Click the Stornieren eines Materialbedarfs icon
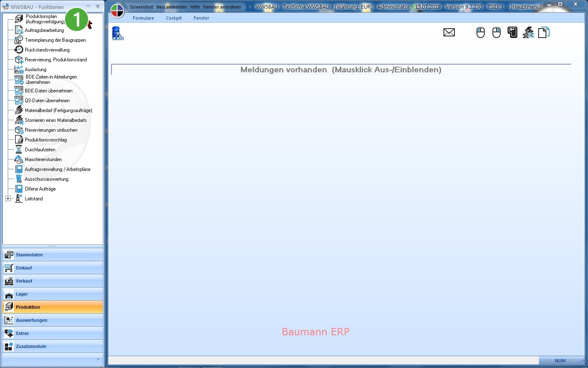Screen dimensions: 588x368 click(x=19, y=120)
